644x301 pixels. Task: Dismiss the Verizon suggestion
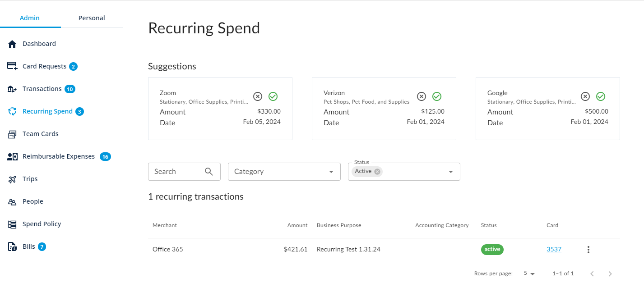[x=421, y=96]
